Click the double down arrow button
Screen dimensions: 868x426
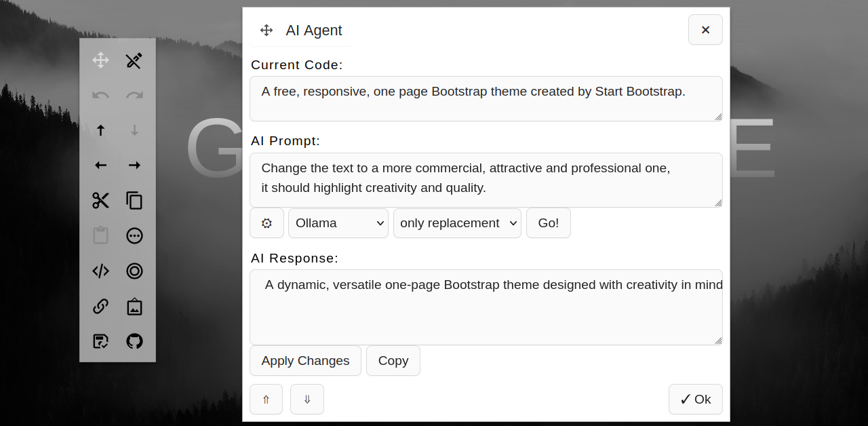tap(307, 400)
